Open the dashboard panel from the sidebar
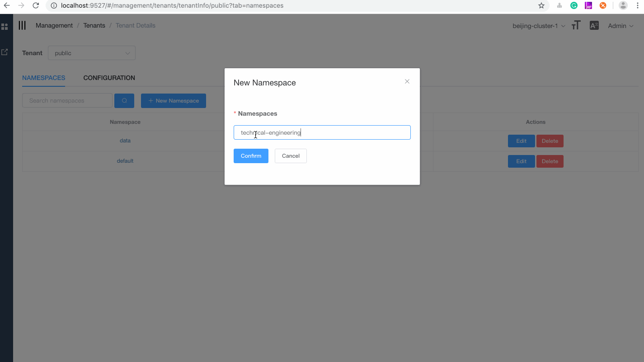This screenshot has height=362, width=644. point(5,26)
